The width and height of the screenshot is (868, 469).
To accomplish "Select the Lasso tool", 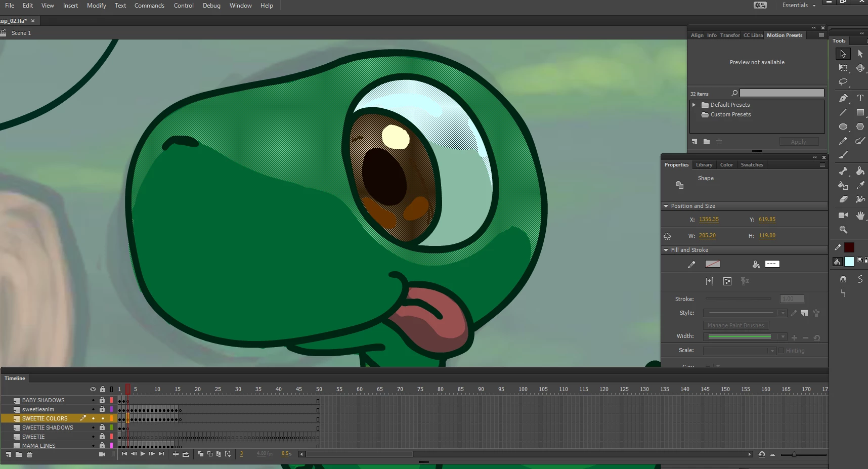I will click(843, 82).
